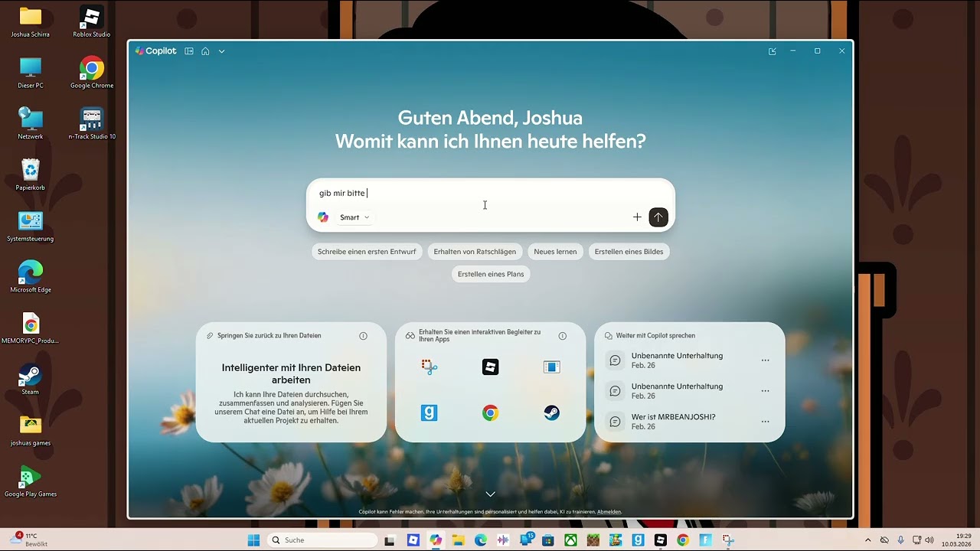
Task: Select 'Google Chrome' desktop shortcut
Action: [92, 73]
